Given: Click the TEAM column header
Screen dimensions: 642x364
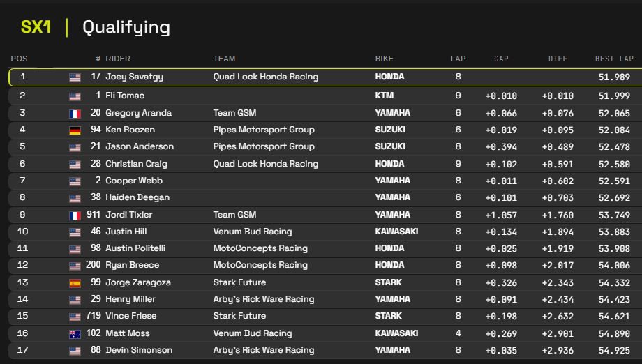Looking at the screenshot, I should pyautogui.click(x=224, y=59).
